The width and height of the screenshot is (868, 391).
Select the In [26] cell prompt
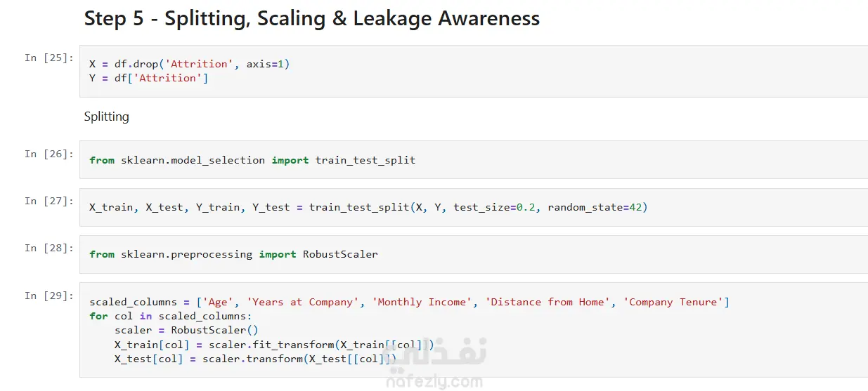coord(49,153)
